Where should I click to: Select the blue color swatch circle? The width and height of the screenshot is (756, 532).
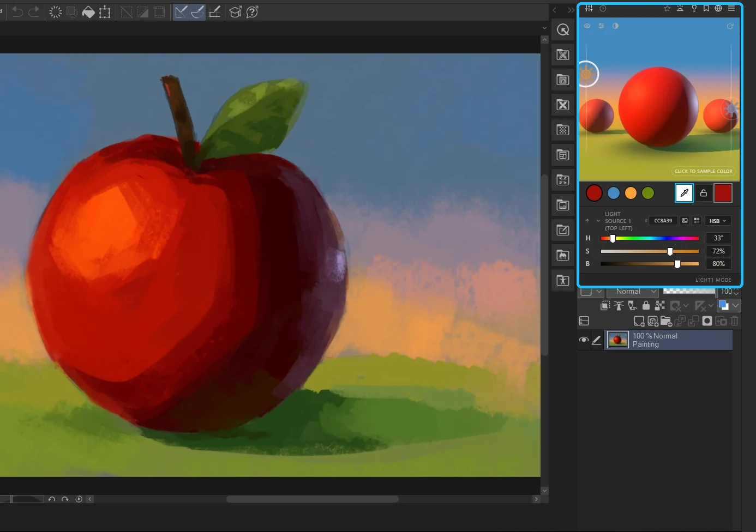(x=614, y=193)
